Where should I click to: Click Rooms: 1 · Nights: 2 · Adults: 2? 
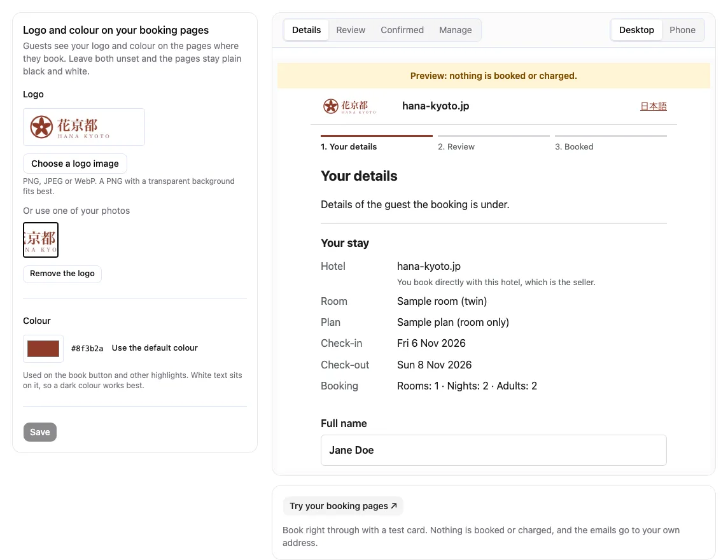467,386
